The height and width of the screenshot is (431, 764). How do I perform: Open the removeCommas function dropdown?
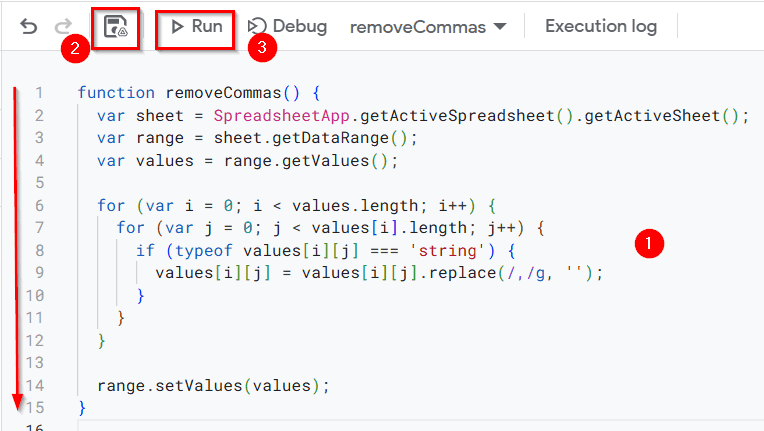click(428, 27)
